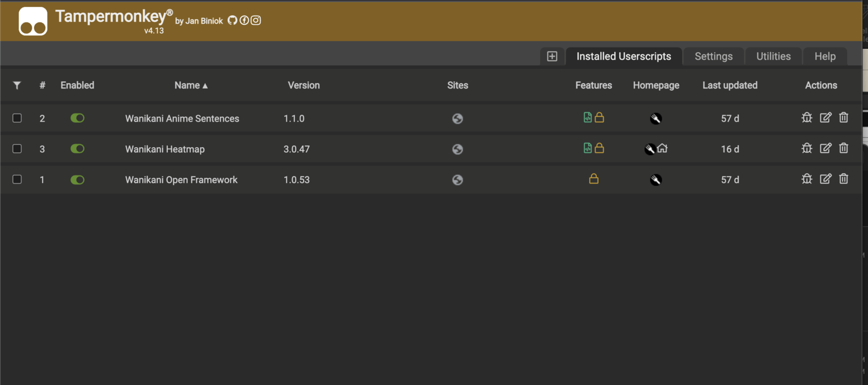The width and height of the screenshot is (868, 385).
Task: Click the filter funnel icon
Action: pos(17,85)
